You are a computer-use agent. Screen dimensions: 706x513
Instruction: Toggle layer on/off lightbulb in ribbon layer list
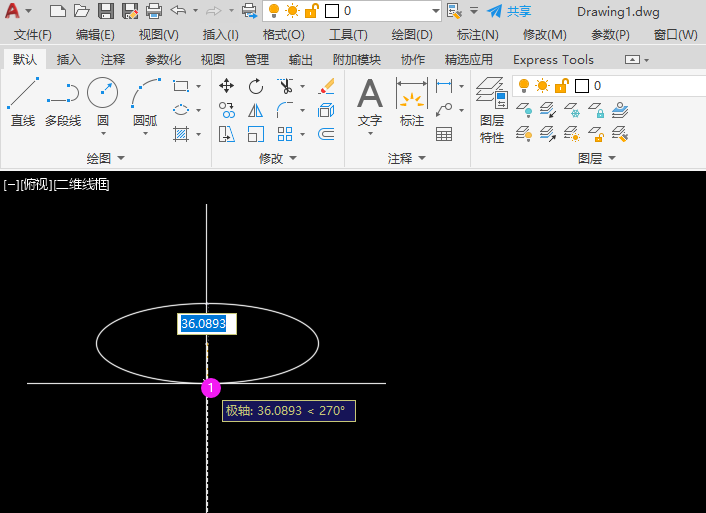pyautogui.click(x=524, y=86)
